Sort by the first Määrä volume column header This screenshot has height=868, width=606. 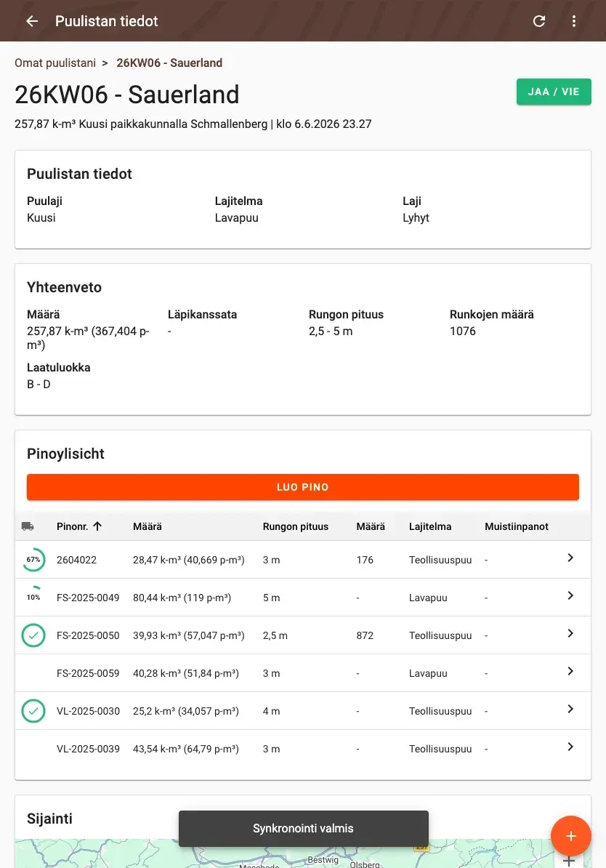coord(148,526)
